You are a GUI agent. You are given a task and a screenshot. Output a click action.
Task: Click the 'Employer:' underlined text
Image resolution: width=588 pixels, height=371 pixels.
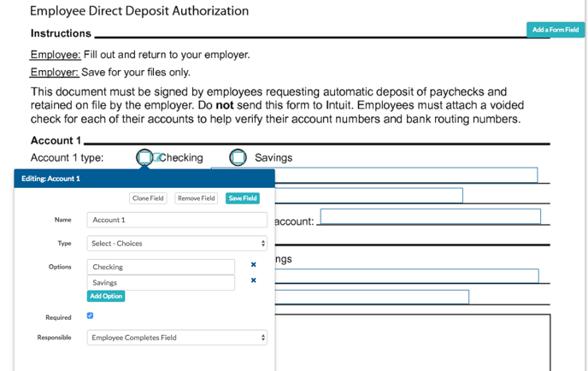[55, 72]
